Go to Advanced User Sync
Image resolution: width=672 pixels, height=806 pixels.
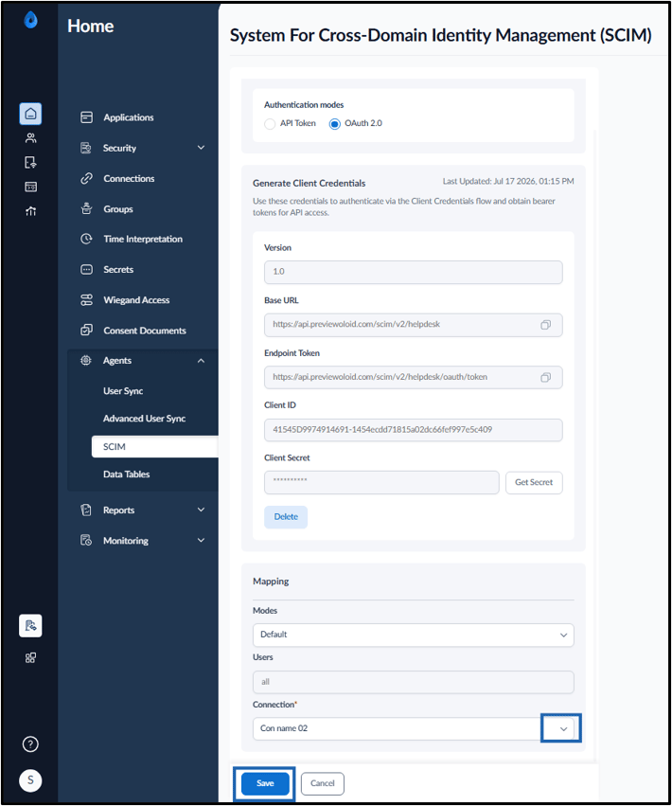pyautogui.click(x=145, y=419)
